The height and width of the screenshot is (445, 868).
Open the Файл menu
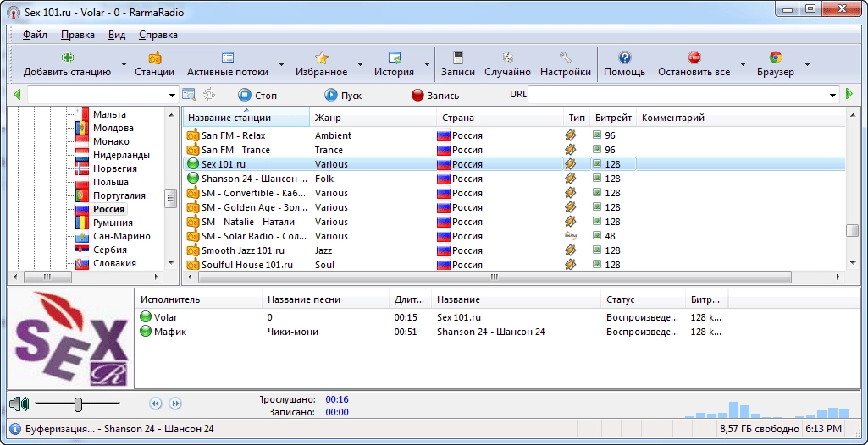[x=35, y=35]
